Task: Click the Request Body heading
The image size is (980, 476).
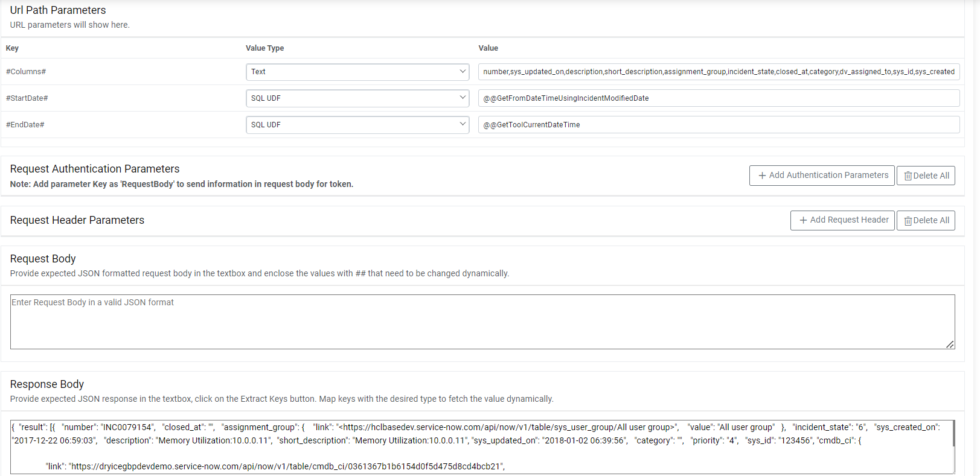Action: (x=43, y=259)
